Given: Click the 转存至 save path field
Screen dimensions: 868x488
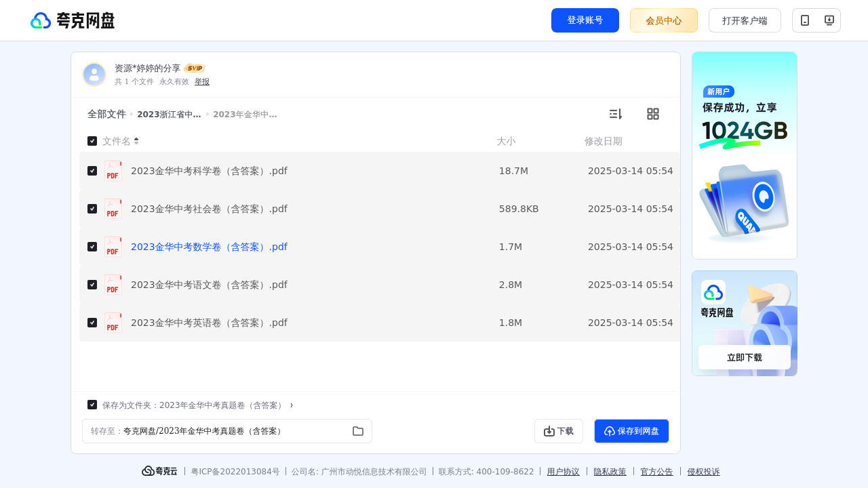Looking at the screenshot, I should pos(227,431).
